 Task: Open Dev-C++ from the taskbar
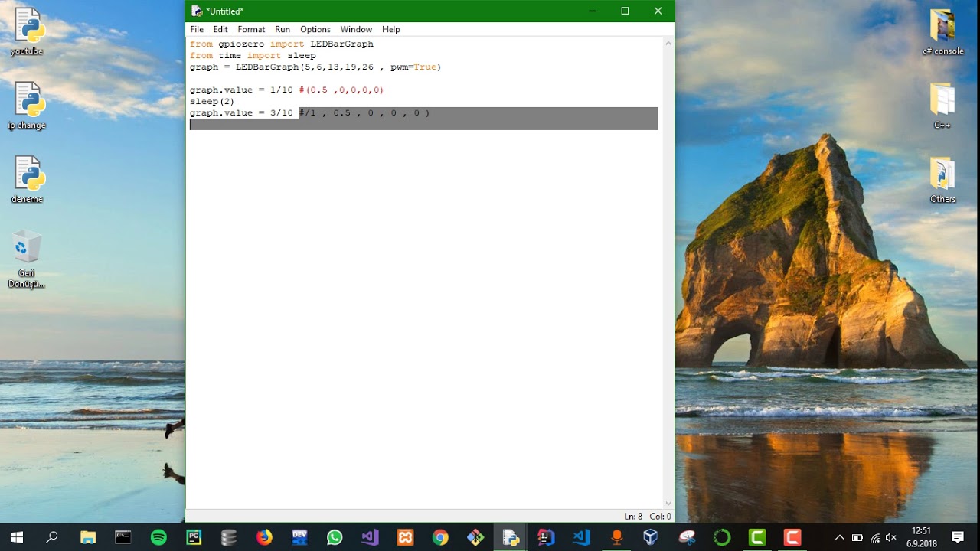tap(299, 537)
